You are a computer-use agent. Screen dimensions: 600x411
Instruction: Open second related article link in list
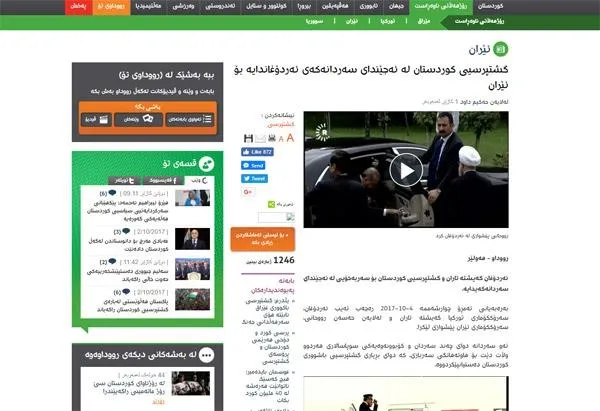270,347
